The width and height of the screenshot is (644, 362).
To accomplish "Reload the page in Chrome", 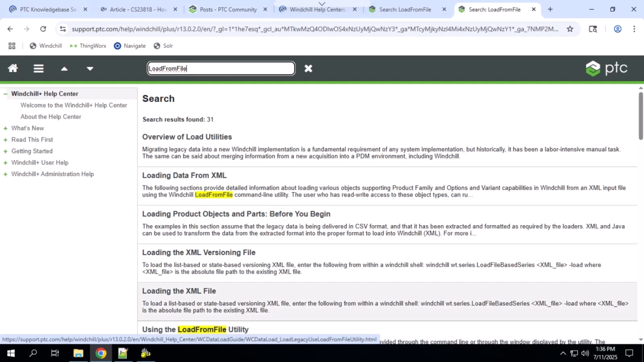I will click(43, 29).
